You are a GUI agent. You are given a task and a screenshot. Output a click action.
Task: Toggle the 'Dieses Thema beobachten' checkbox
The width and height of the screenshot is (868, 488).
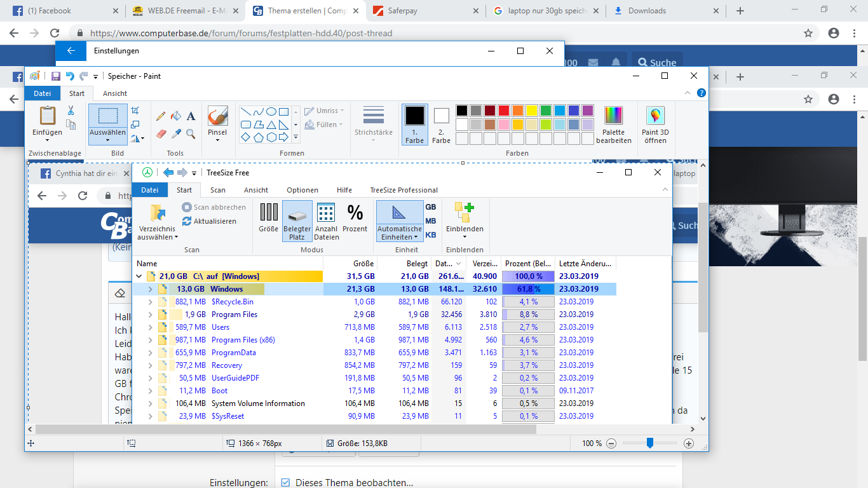(285, 483)
